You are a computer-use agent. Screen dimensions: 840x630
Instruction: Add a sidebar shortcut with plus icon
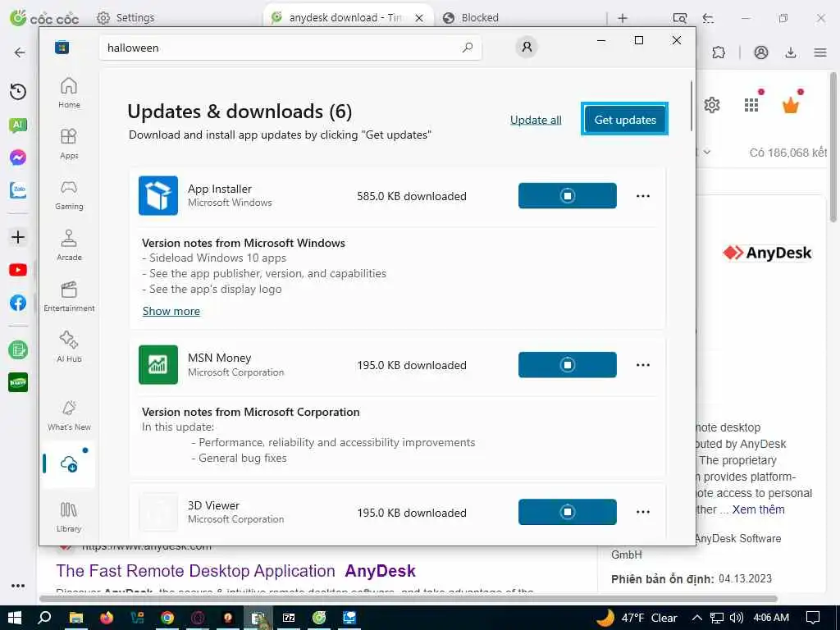(18, 237)
